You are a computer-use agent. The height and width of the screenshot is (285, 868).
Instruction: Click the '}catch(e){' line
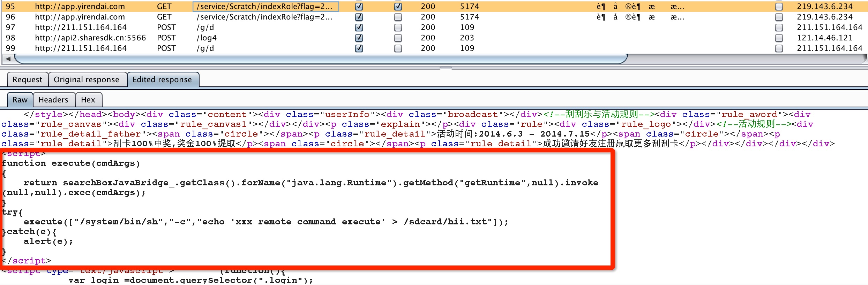point(29,232)
